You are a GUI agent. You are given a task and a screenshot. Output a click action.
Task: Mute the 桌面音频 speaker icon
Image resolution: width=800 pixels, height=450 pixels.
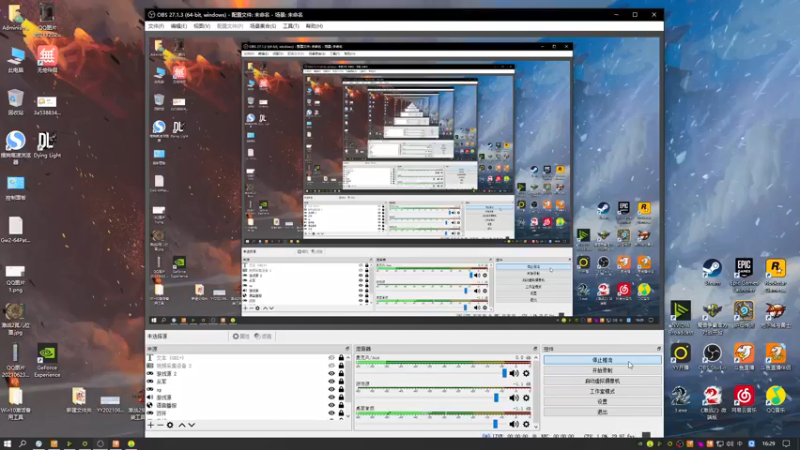[514, 424]
